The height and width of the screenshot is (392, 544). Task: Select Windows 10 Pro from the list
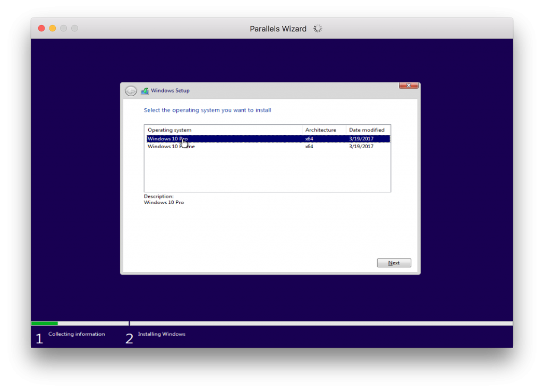pyautogui.click(x=170, y=138)
